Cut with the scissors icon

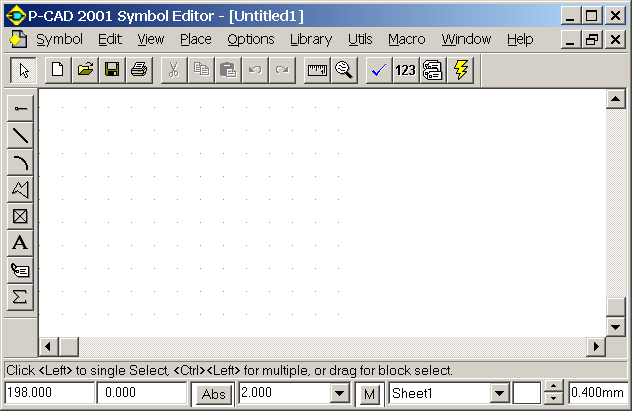coord(174,70)
